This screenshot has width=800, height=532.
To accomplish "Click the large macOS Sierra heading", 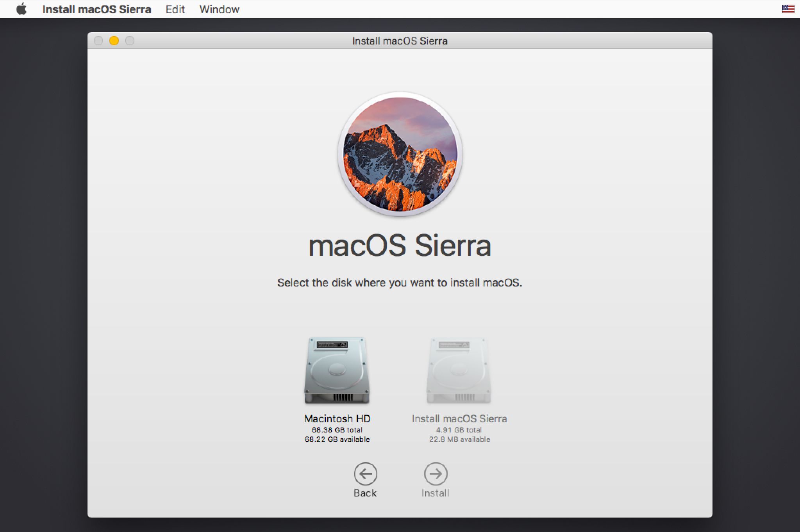I will pyautogui.click(x=400, y=246).
